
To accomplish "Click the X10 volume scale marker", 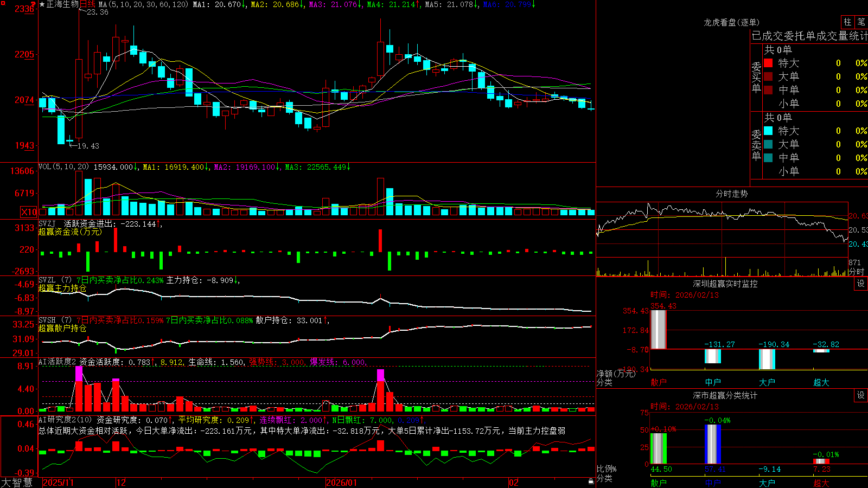I will (x=29, y=212).
